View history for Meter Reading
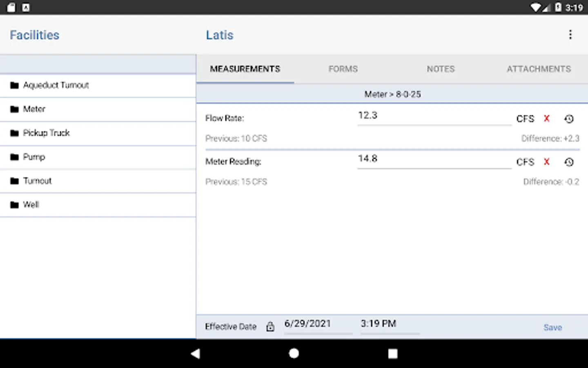Image resolution: width=588 pixels, height=368 pixels. [x=569, y=162]
